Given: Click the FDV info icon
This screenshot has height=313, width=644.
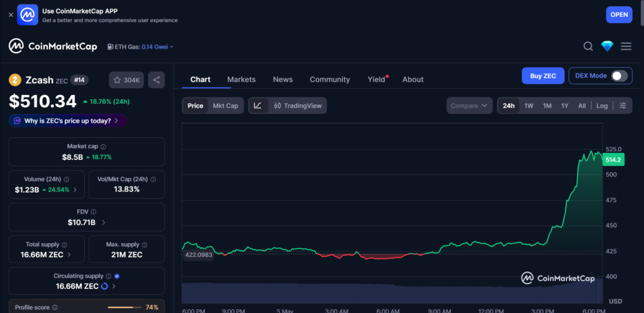Looking at the screenshot, I should 94,212.
